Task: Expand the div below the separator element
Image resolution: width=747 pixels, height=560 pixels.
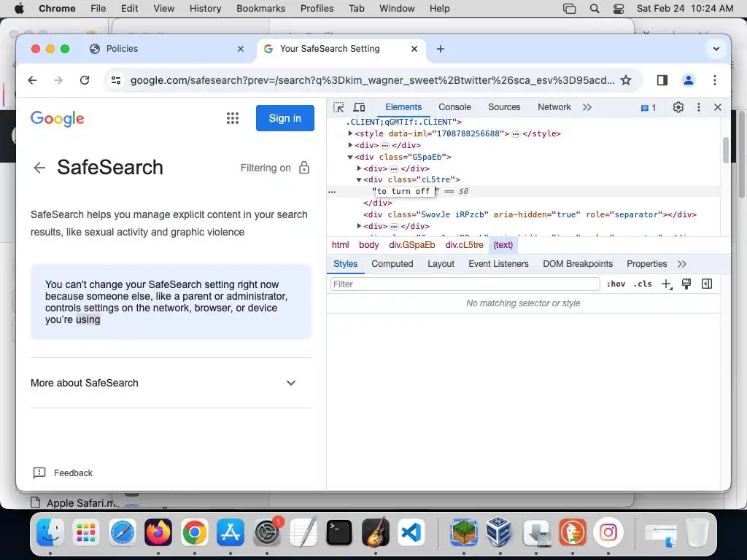Action: click(359, 226)
